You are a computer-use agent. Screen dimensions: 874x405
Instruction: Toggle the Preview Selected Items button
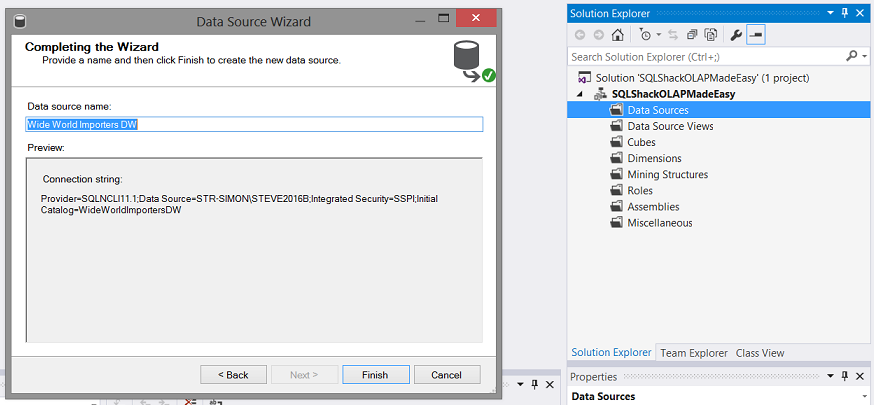(756, 35)
